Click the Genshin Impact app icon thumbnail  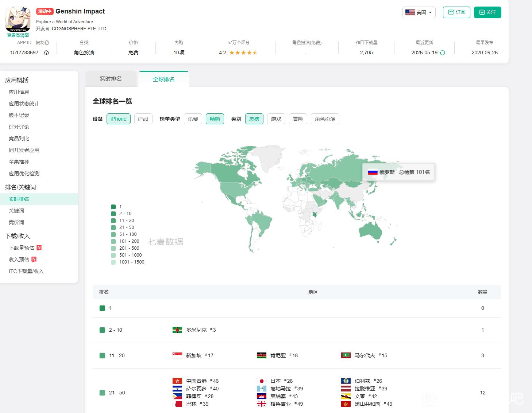coord(18,19)
